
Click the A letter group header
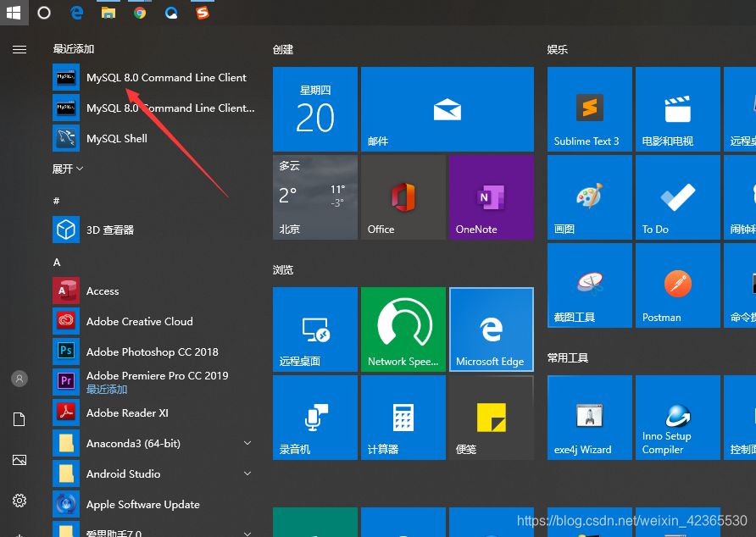pyautogui.click(x=57, y=263)
